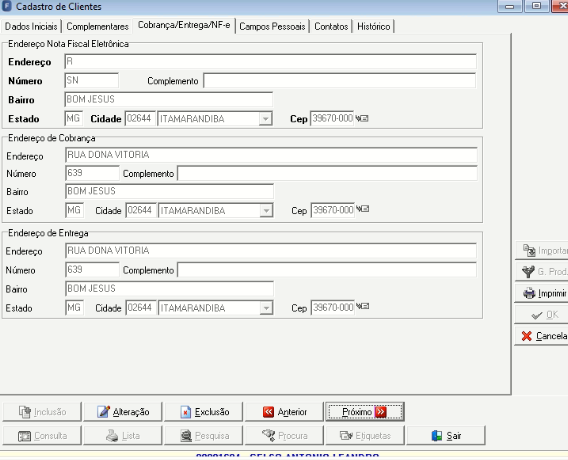
Task: Open the Campos Pessoais tab
Action: [x=272, y=26]
